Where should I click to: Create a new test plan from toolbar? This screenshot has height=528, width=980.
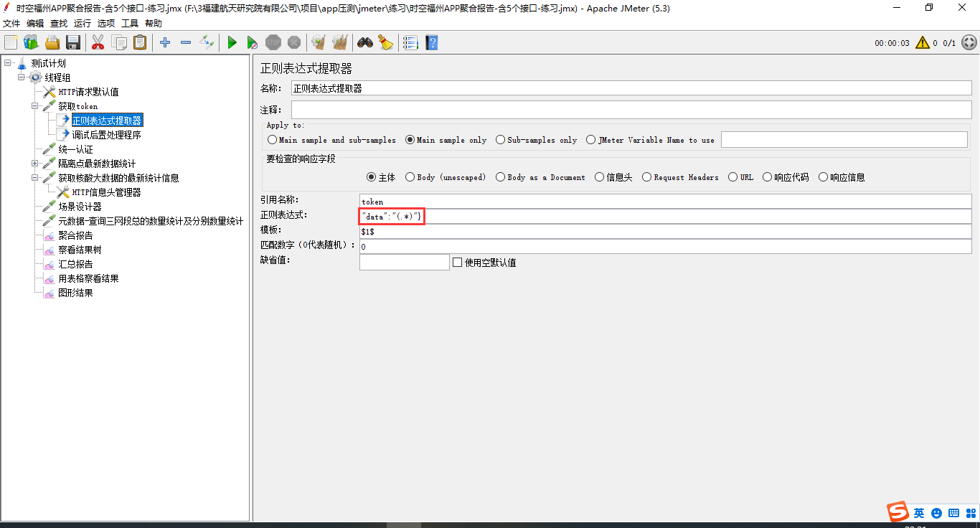point(11,43)
